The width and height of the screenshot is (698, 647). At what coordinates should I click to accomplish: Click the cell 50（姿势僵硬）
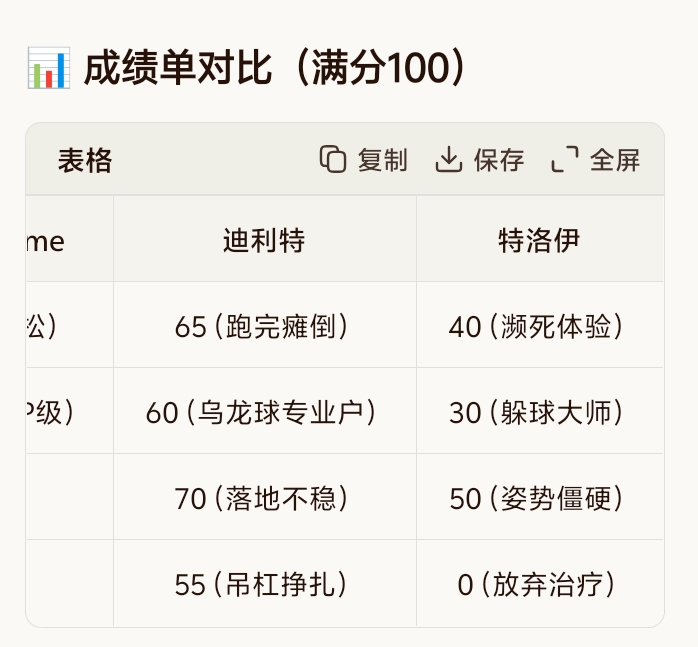coord(539,498)
